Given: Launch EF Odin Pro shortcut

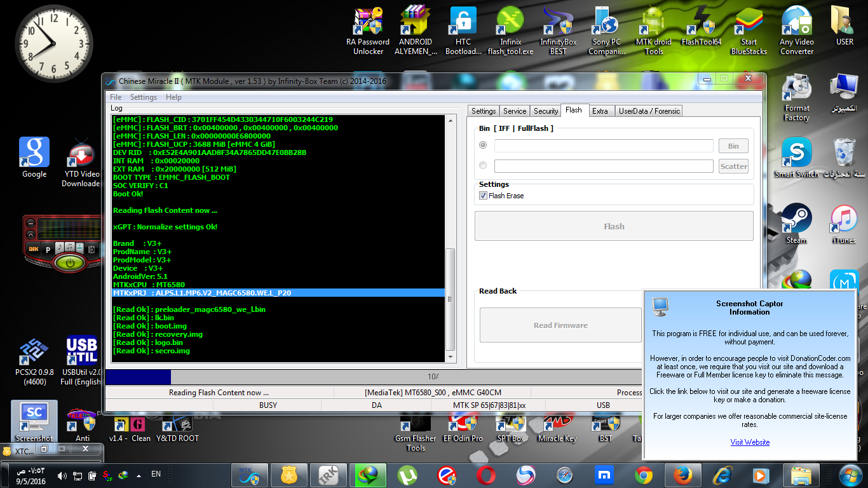Looking at the screenshot, I should (x=463, y=427).
